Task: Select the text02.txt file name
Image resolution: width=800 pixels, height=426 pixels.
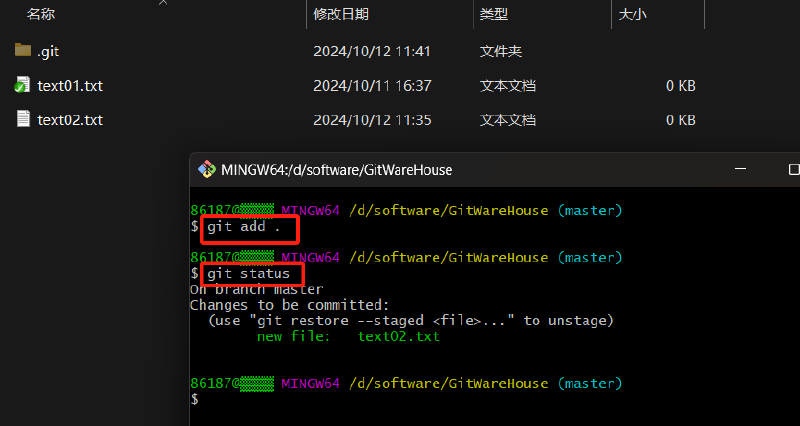Action: coord(70,120)
